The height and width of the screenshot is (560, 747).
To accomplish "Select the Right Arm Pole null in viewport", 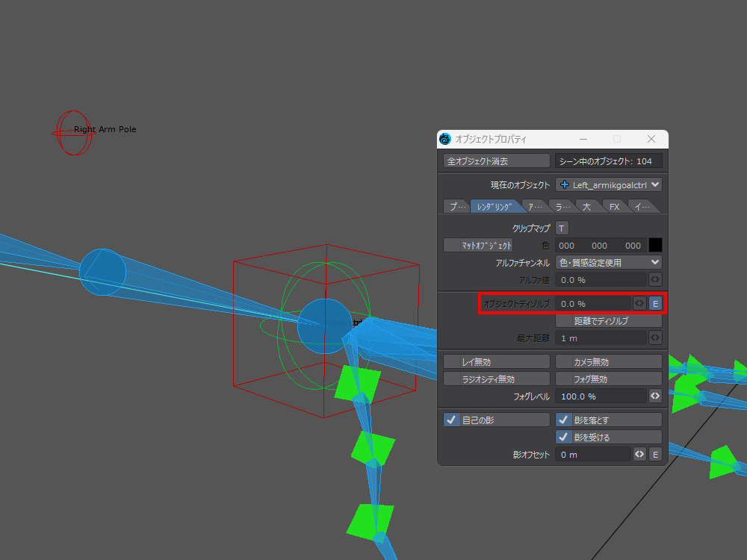I will 72,132.
